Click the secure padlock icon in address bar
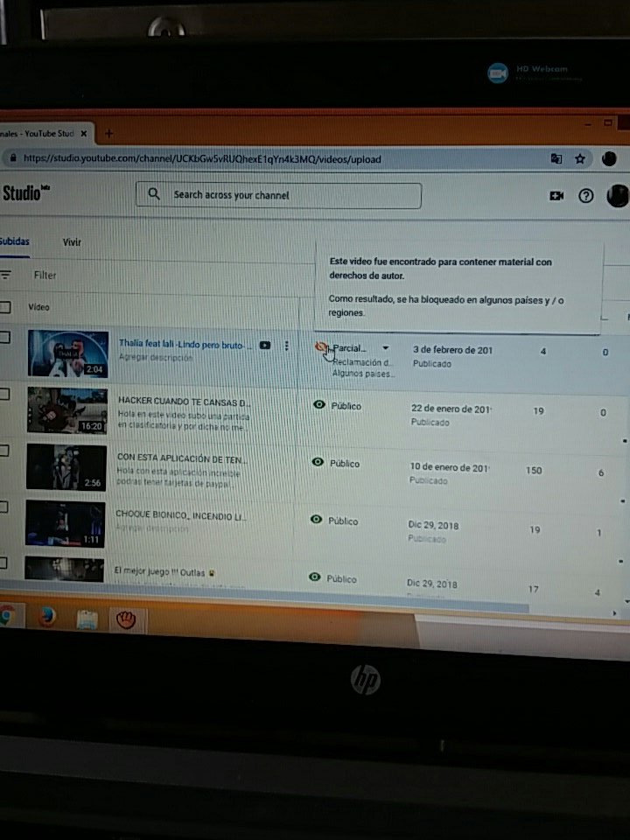Screen dimensions: 630x840 (12, 158)
